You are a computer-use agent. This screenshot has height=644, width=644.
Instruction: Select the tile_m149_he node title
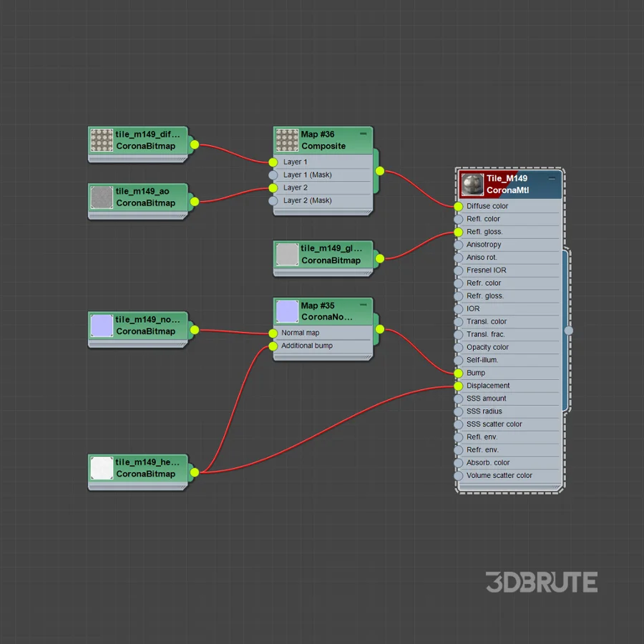pos(147,462)
